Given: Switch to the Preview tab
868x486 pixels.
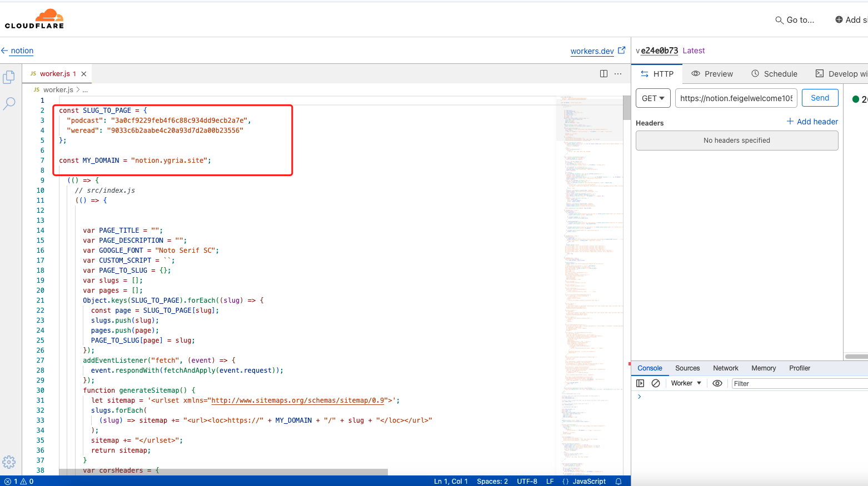Looking at the screenshot, I should click(712, 74).
